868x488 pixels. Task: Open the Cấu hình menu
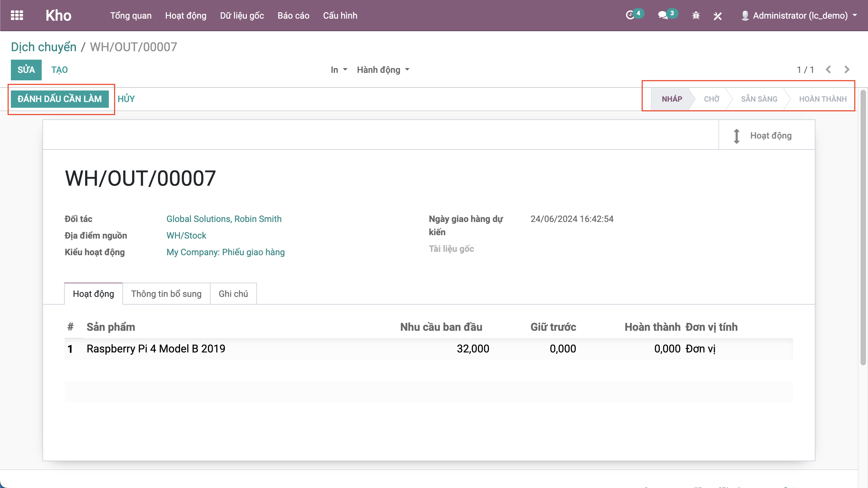pos(340,16)
